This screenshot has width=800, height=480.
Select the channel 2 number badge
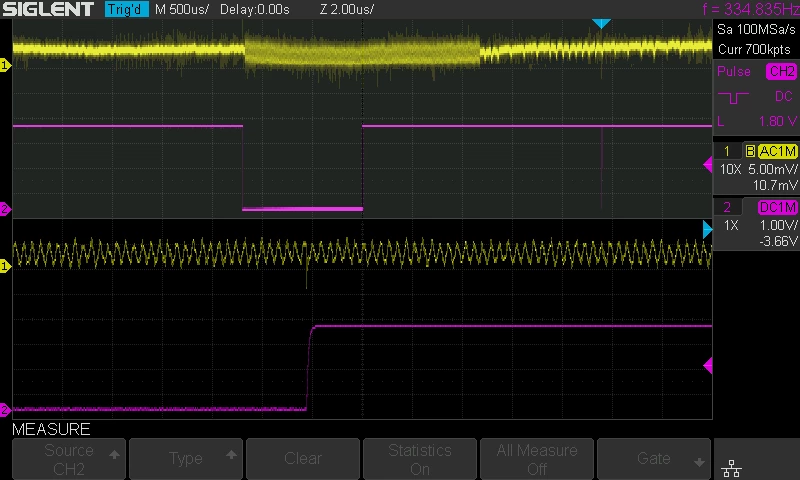click(x=727, y=208)
